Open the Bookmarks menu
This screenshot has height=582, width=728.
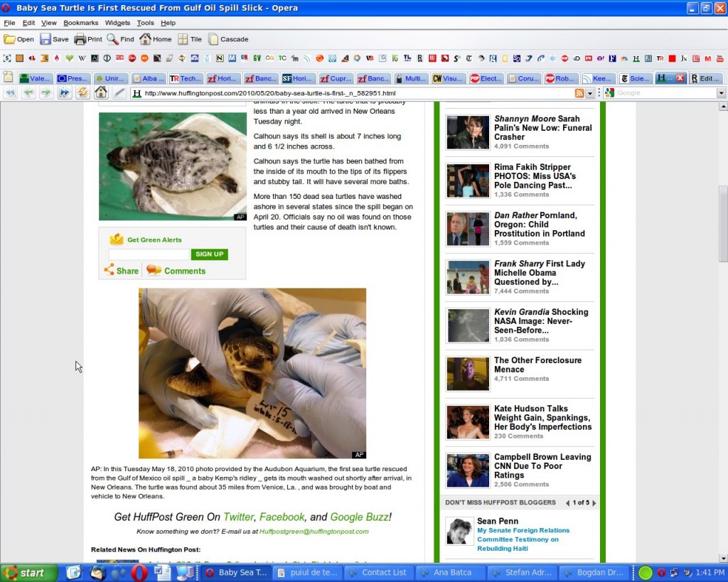click(81, 23)
